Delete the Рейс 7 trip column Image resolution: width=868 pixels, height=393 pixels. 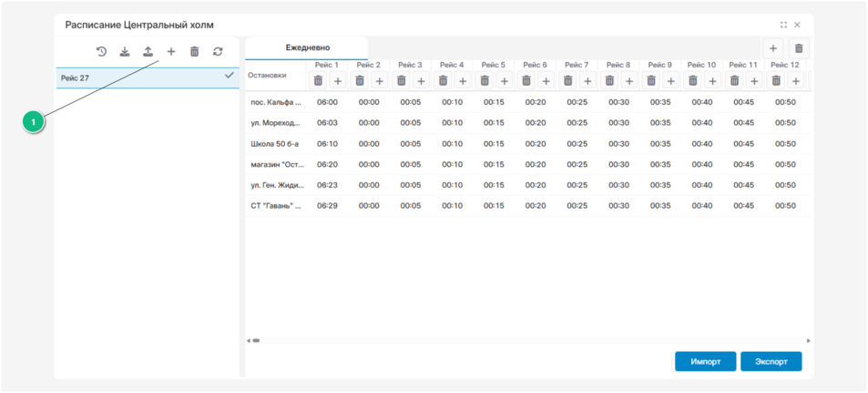[567, 81]
